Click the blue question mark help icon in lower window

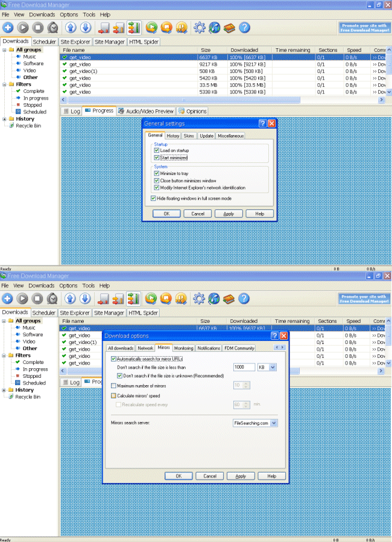244,299
